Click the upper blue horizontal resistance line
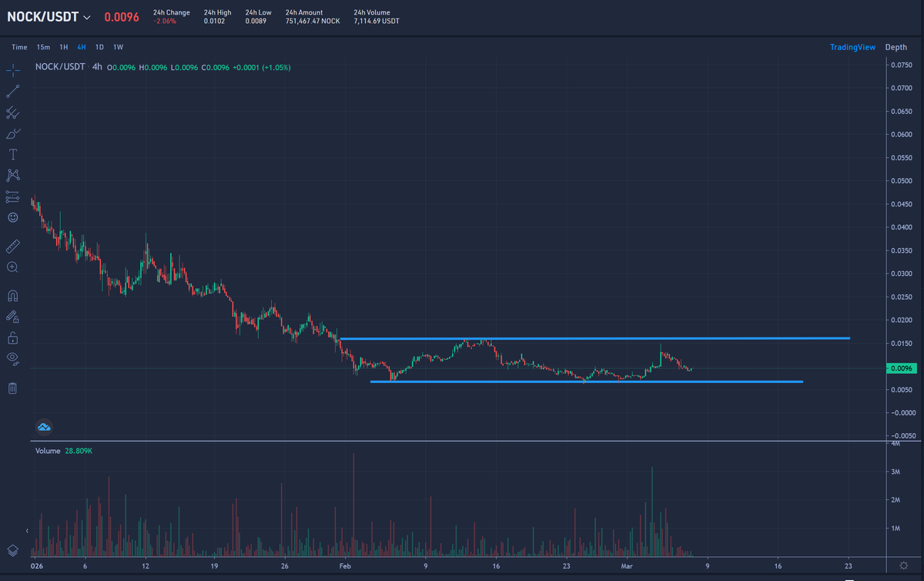 coord(594,338)
